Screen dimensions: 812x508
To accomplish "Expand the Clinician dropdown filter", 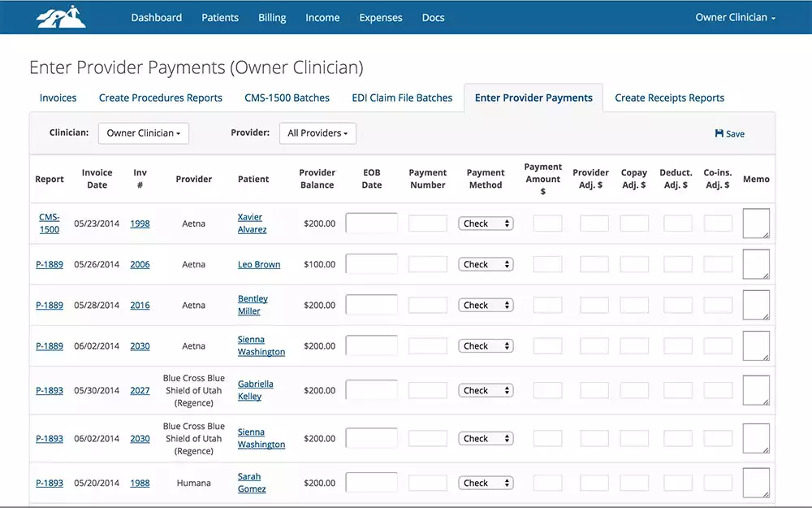I will (143, 133).
